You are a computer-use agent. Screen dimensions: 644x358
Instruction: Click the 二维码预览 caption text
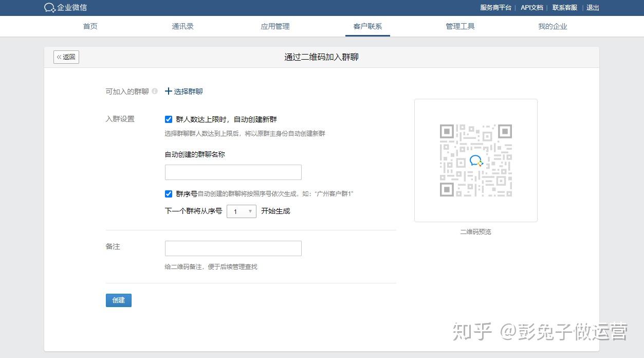click(x=476, y=232)
